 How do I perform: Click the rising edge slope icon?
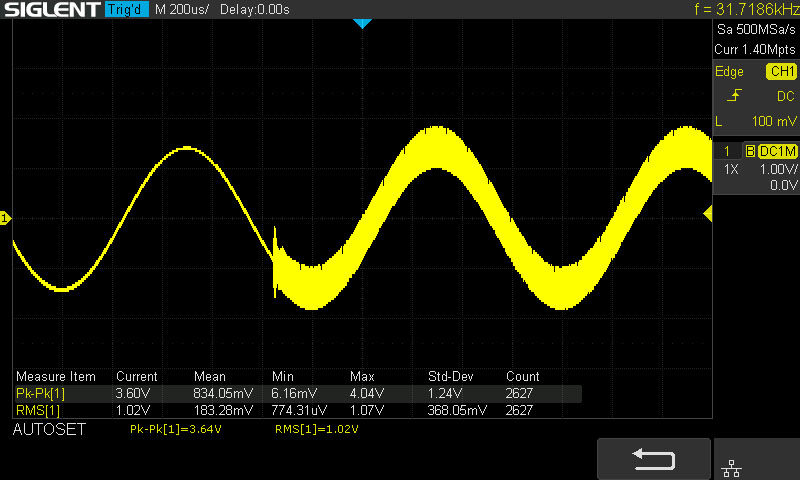pyautogui.click(x=734, y=95)
